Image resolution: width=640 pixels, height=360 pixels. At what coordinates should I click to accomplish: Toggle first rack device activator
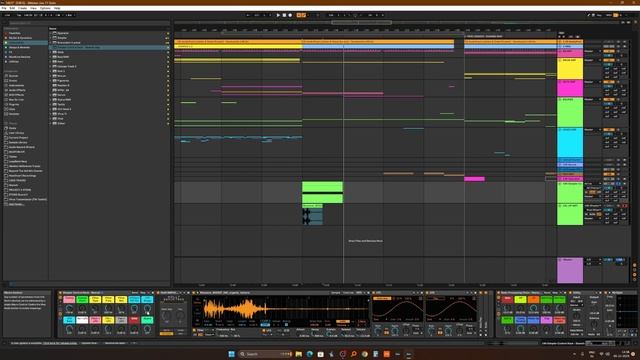coord(60,293)
